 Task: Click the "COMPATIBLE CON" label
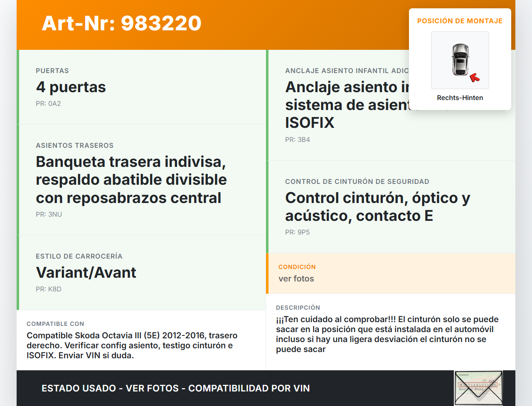coord(55,324)
